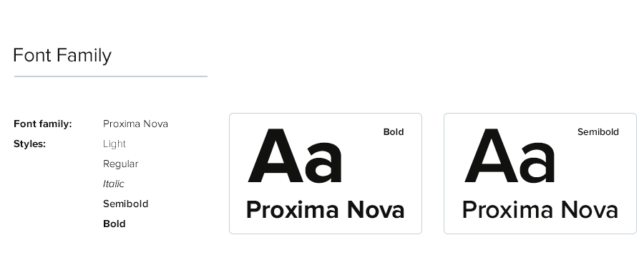Click the large Aa glyphs in Bold card

click(295, 156)
